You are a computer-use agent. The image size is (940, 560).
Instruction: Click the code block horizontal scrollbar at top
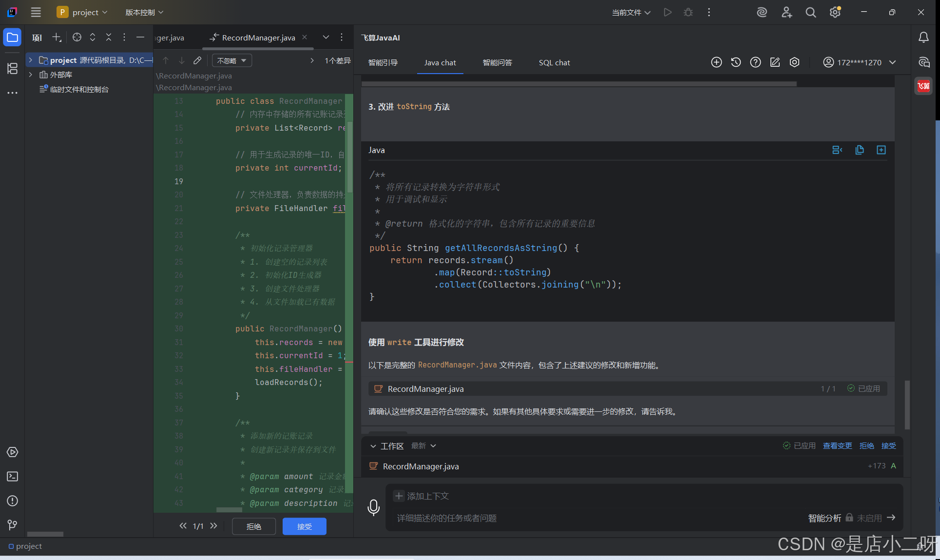pyautogui.click(x=579, y=84)
